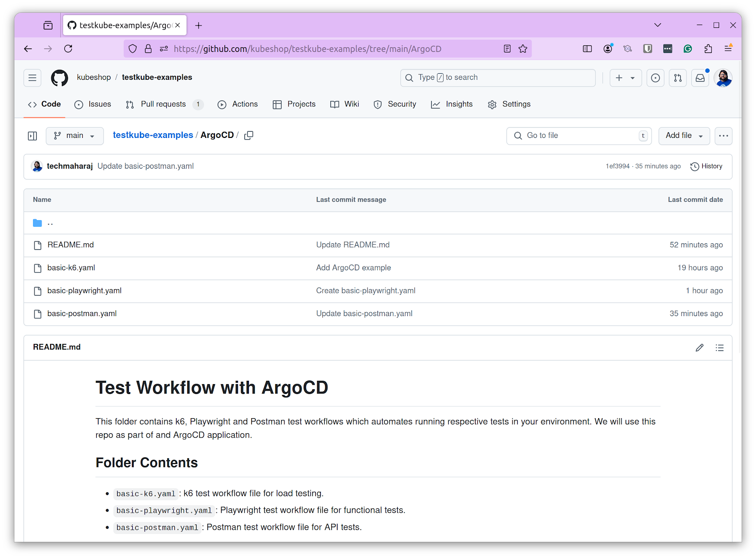The width and height of the screenshot is (756, 558).
Task: Focus the 'Go to file' search field
Action: [x=579, y=136]
